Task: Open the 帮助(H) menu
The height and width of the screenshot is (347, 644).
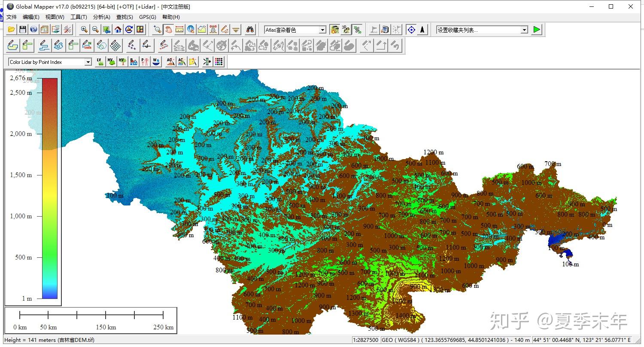Action: pos(171,17)
